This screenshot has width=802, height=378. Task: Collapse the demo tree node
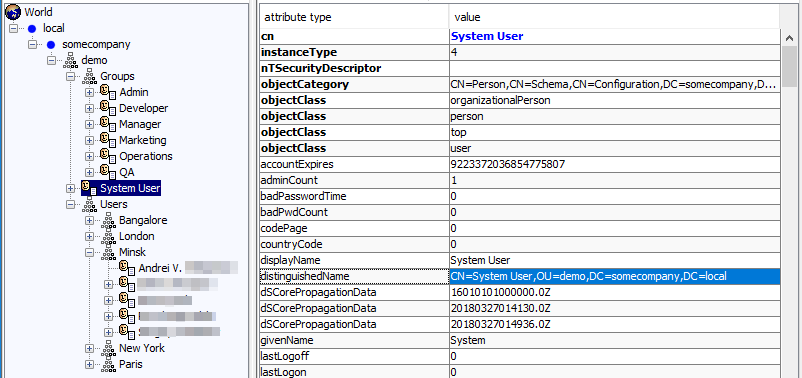(51, 60)
